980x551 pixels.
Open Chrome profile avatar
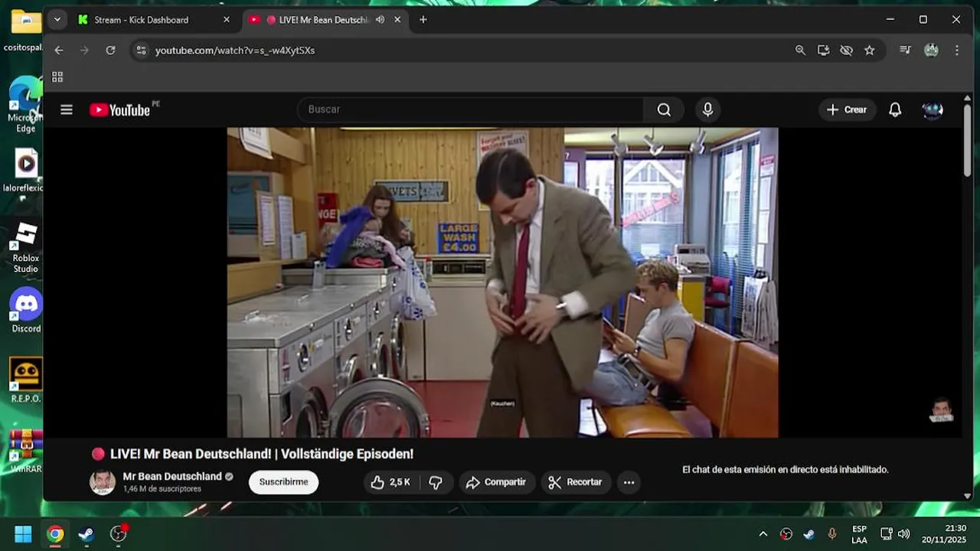[x=931, y=51]
